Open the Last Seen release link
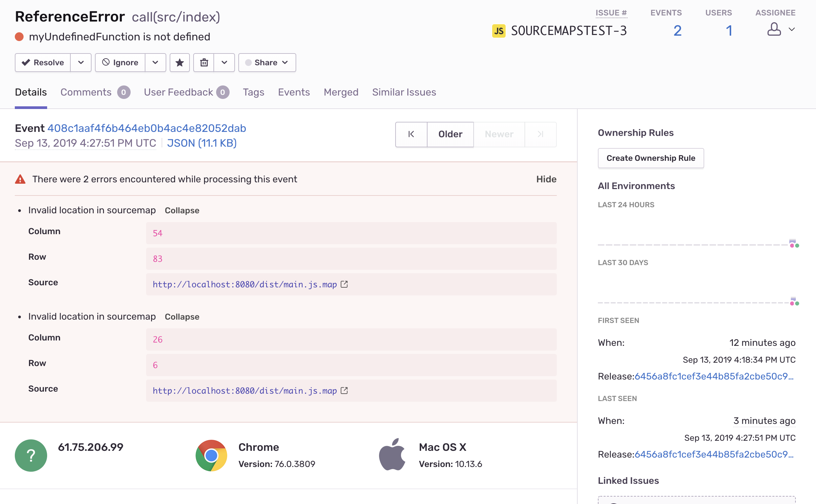Viewport: 816px width, 504px height. [x=714, y=455]
